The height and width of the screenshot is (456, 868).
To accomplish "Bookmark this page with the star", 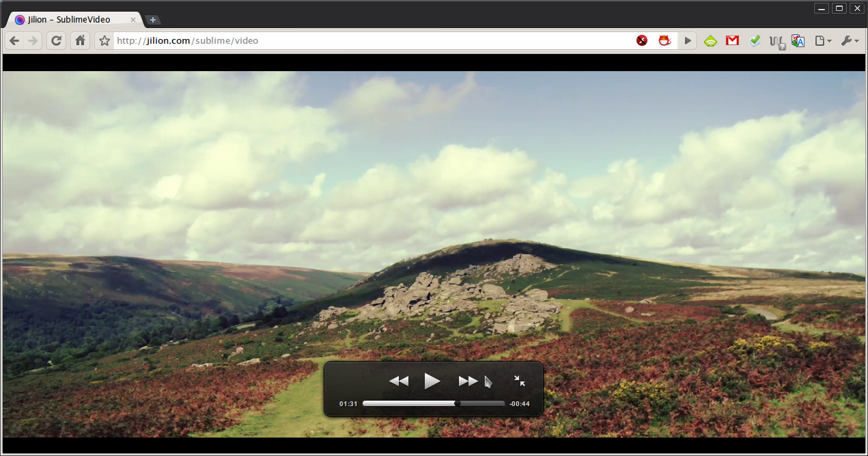I will [104, 41].
